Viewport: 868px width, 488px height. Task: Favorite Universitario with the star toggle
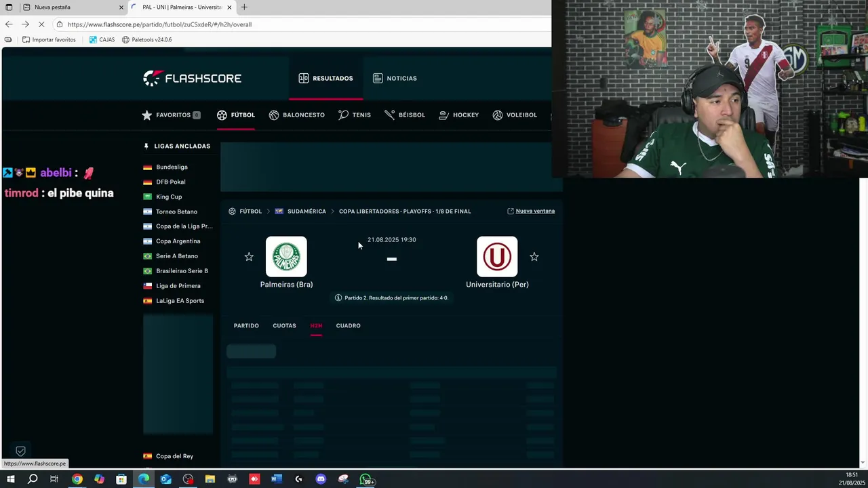coord(534,257)
